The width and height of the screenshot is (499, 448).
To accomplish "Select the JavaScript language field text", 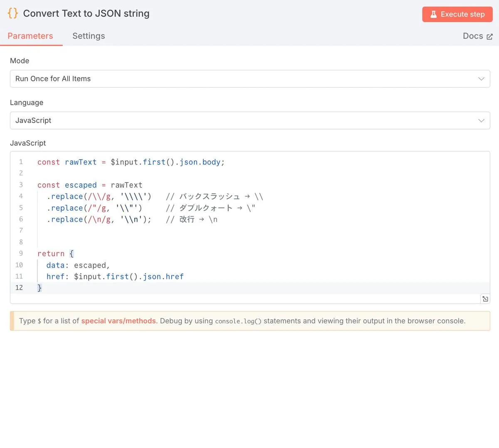I will tap(33, 121).
